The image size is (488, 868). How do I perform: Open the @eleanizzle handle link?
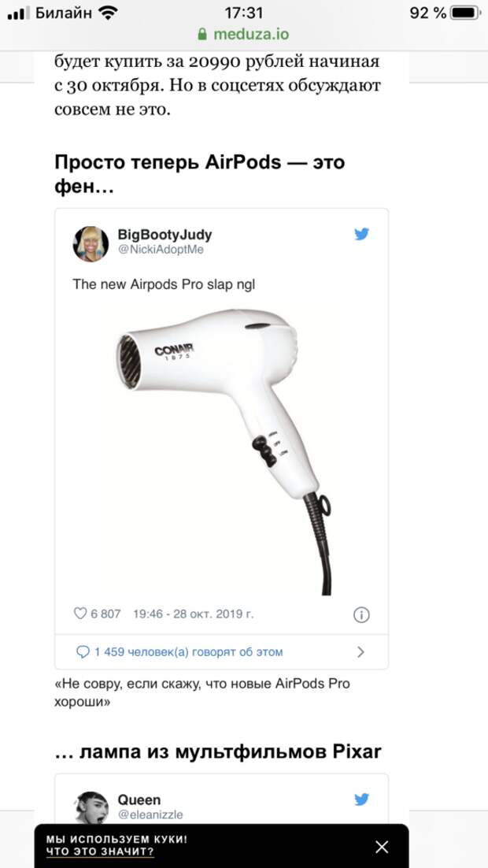click(x=150, y=814)
